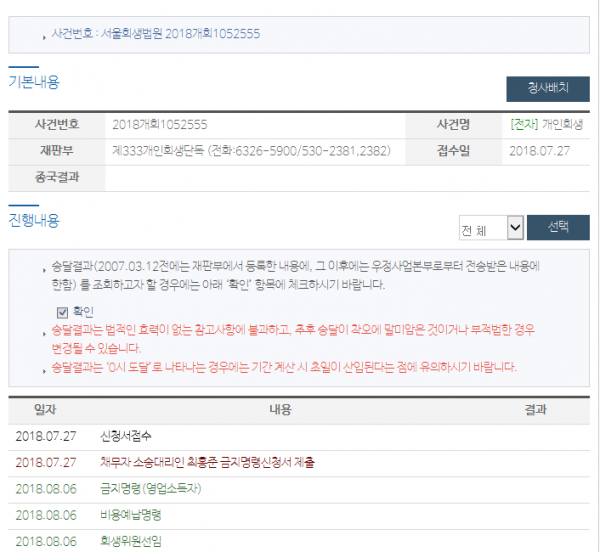
Task: Open the 전체 filter dropdown
Action: click(491, 229)
